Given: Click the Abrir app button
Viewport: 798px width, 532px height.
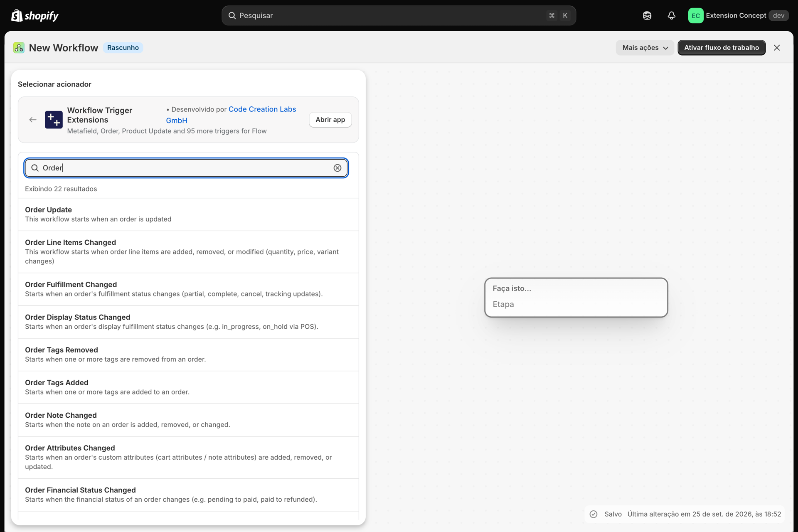Looking at the screenshot, I should (330, 120).
